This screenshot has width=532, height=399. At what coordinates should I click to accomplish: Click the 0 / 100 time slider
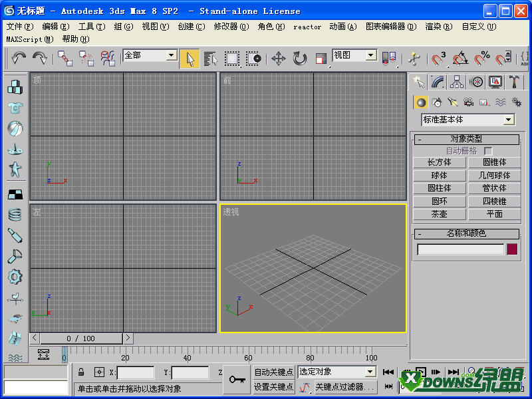81,338
